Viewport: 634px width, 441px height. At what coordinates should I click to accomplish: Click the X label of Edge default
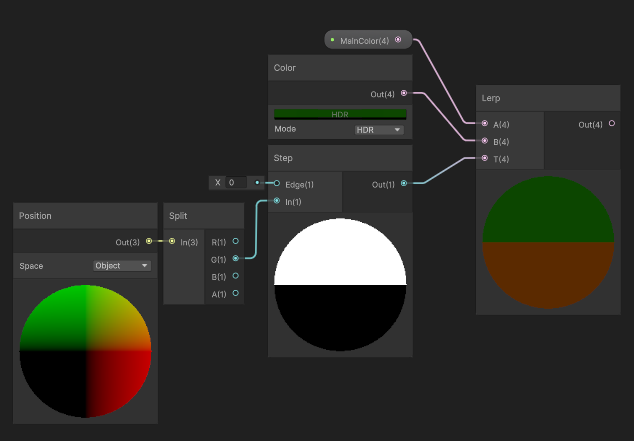(x=218, y=183)
